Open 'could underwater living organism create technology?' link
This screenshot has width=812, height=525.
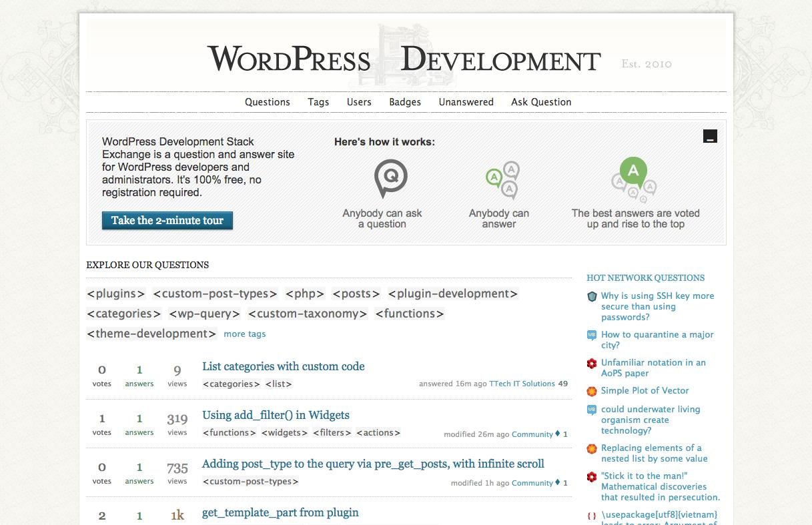coord(651,420)
